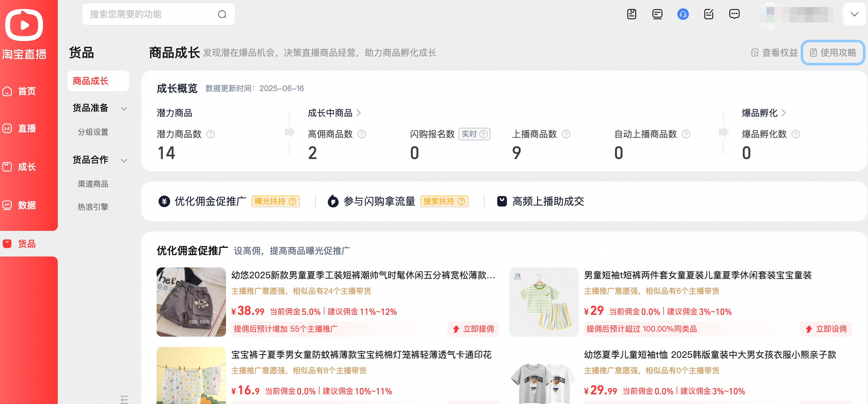Click the help icon beside 高佣商品数
Image resolution: width=868 pixels, height=404 pixels.
[x=362, y=134]
